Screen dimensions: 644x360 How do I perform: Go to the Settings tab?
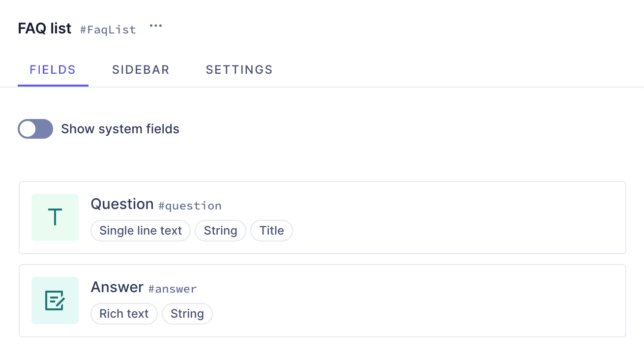coord(239,70)
